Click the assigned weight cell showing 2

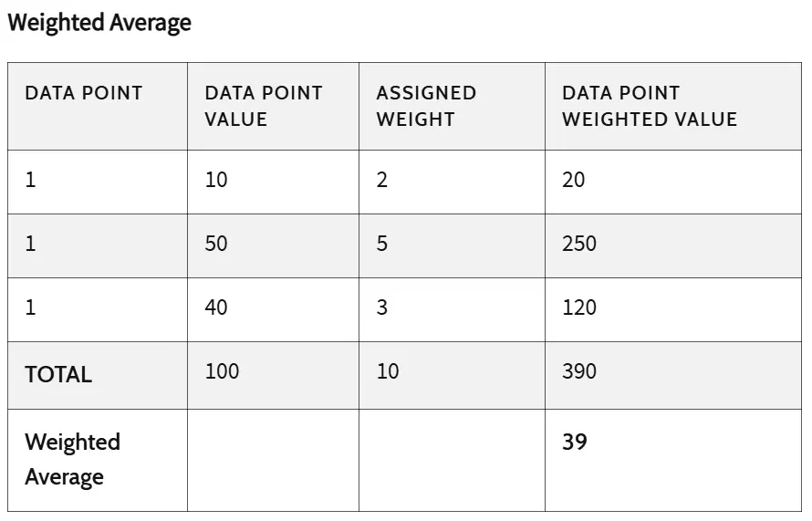(382, 180)
